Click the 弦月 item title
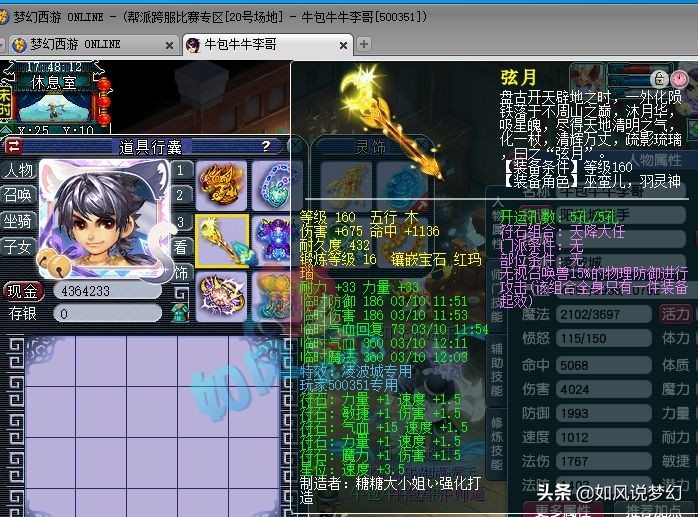The image size is (698, 517). [x=518, y=77]
